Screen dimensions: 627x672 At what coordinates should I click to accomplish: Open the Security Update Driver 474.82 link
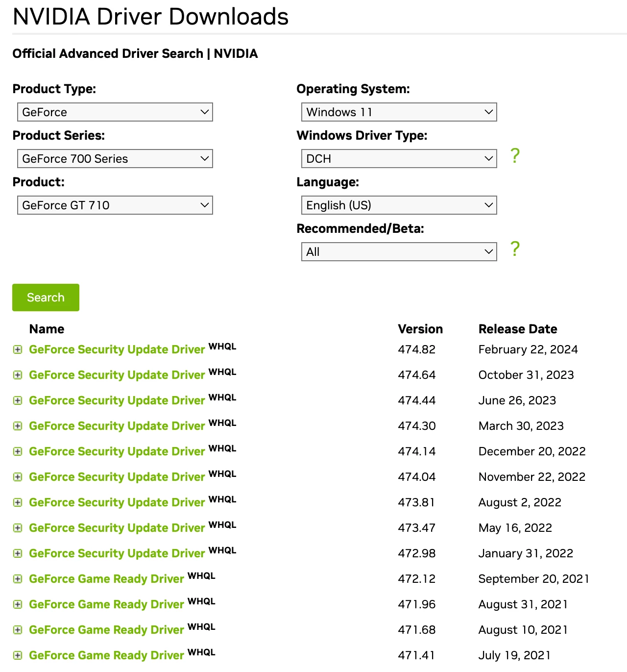tap(117, 349)
